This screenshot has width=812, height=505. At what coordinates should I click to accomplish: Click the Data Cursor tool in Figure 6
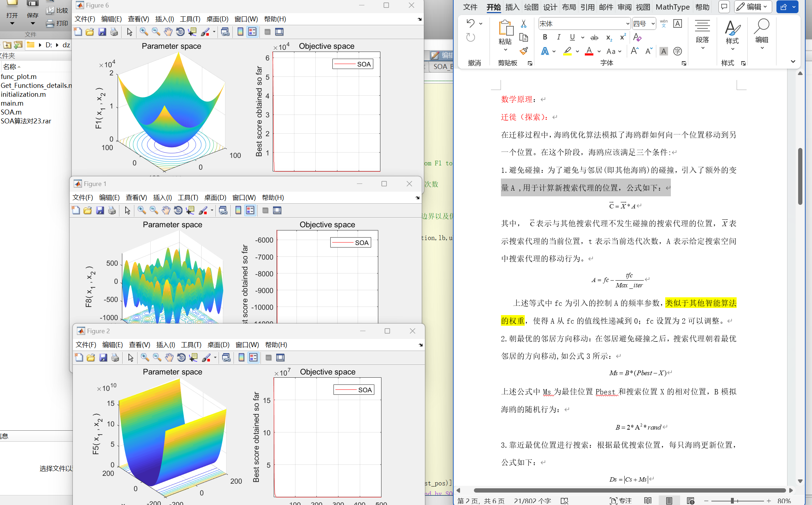192,32
